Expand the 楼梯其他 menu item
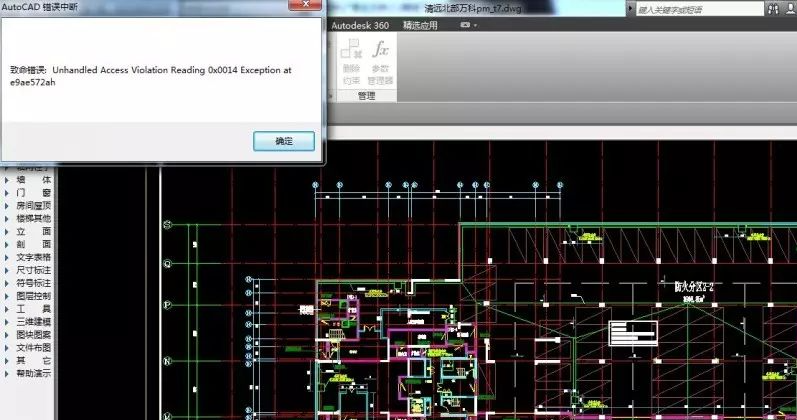 tap(33, 218)
